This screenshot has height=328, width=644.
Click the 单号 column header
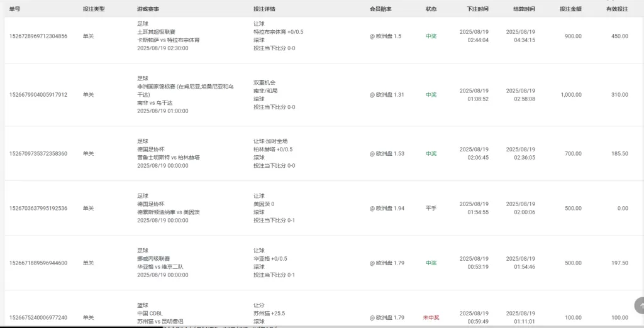click(14, 9)
